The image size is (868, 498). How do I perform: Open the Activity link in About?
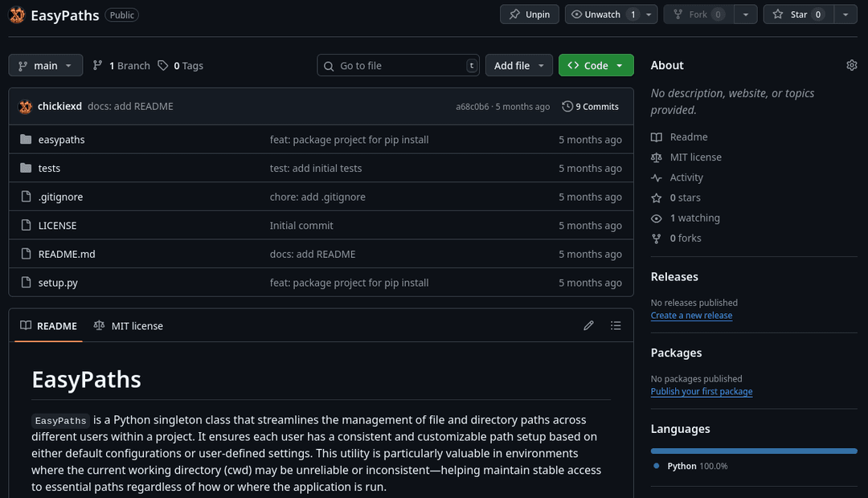686,178
